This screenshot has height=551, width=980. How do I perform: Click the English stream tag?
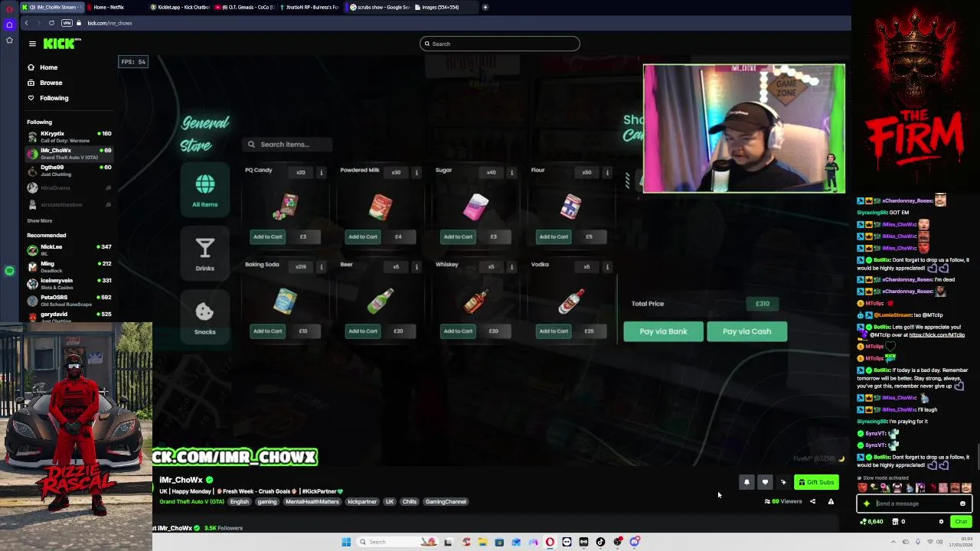point(239,502)
